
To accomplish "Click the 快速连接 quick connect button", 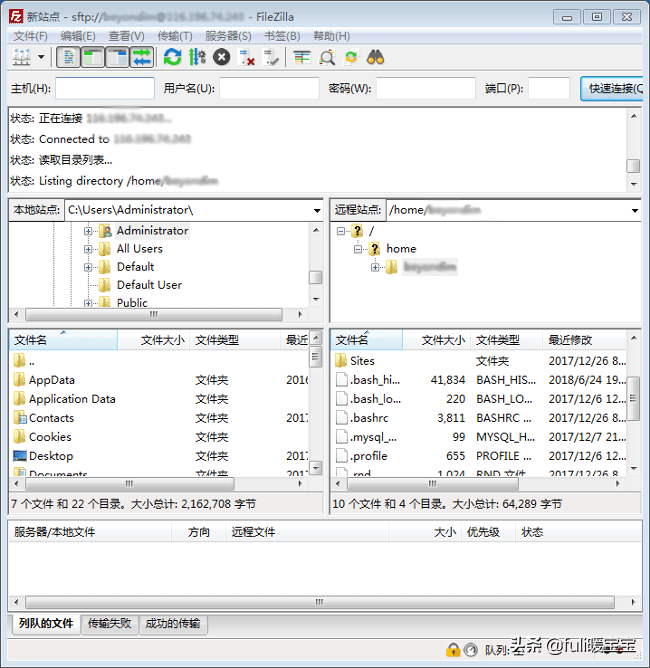I will [x=613, y=88].
